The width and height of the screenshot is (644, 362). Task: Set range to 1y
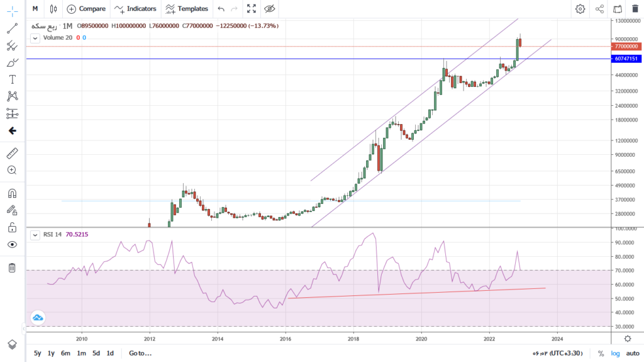click(51, 353)
